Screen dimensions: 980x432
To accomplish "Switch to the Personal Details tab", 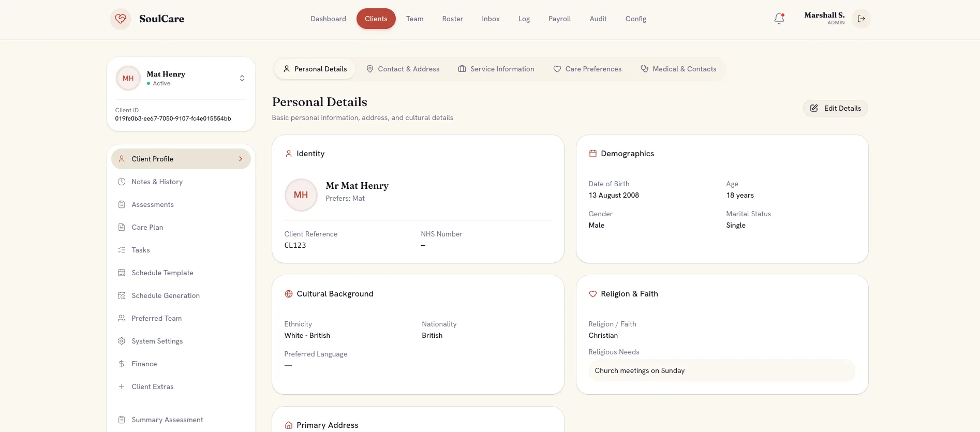I will point(315,69).
